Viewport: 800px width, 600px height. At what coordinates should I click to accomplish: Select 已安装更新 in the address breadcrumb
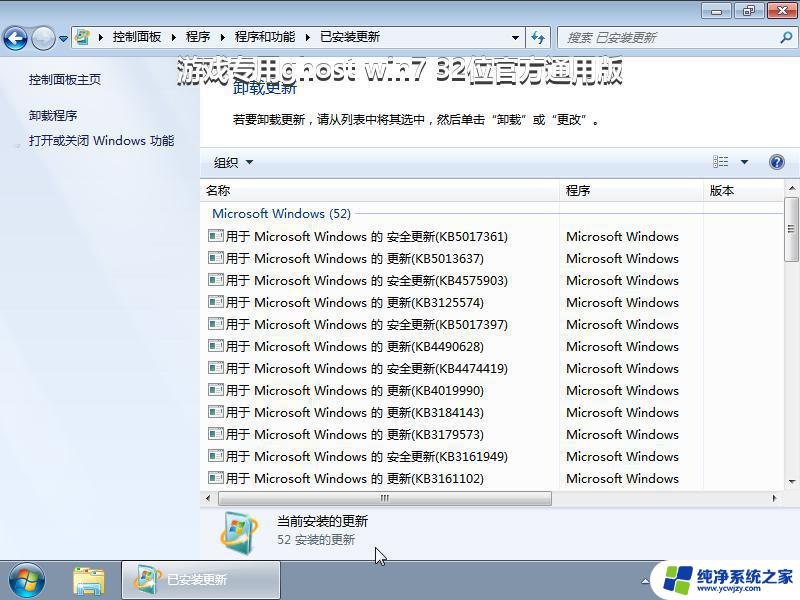(349, 37)
